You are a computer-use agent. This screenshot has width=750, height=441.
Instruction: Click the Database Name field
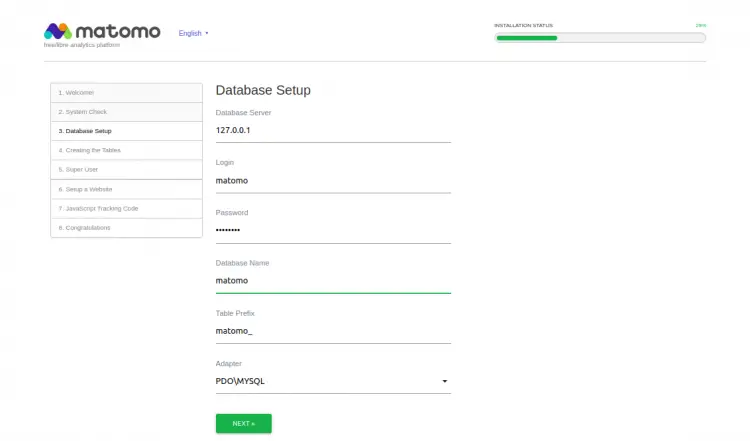tap(333, 281)
